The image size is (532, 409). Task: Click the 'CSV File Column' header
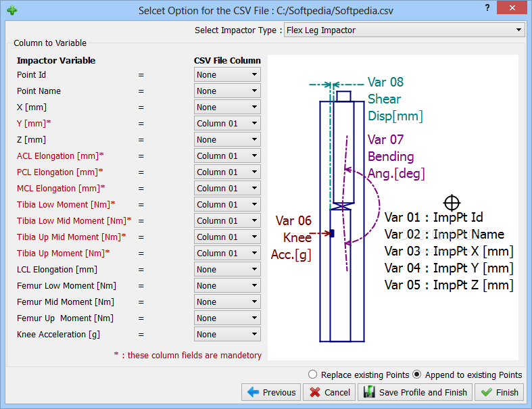tap(227, 60)
